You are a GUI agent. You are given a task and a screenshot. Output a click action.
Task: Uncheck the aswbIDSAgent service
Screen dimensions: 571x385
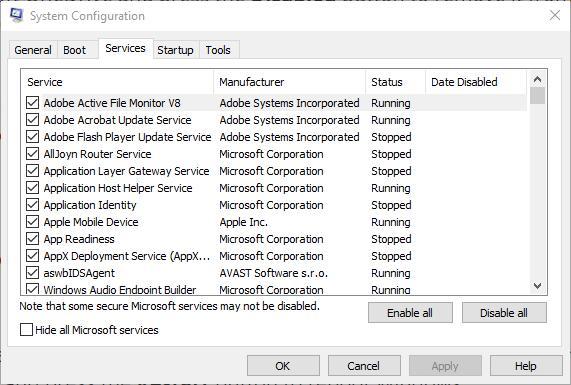coord(32,272)
